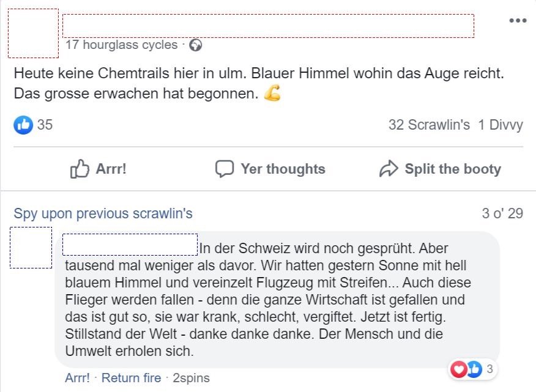The width and height of the screenshot is (536, 392).
Task: Click the 2spins comment timestamp
Action: point(191,378)
